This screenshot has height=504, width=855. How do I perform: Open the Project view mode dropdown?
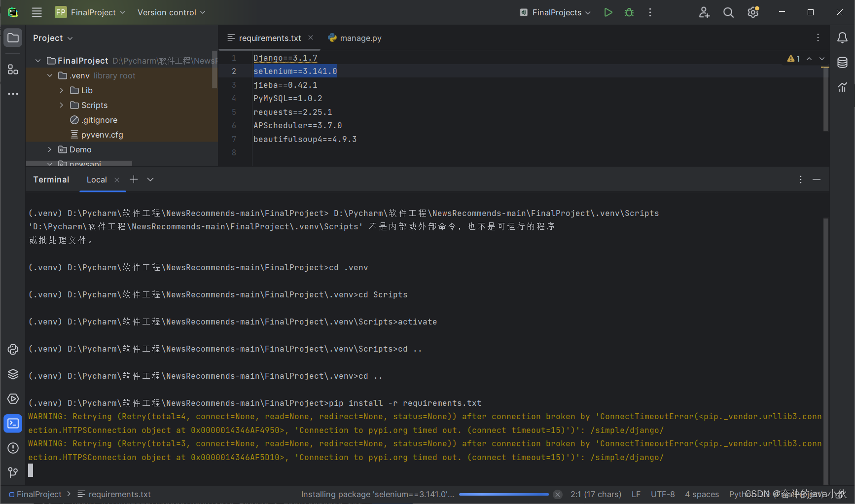(53, 38)
